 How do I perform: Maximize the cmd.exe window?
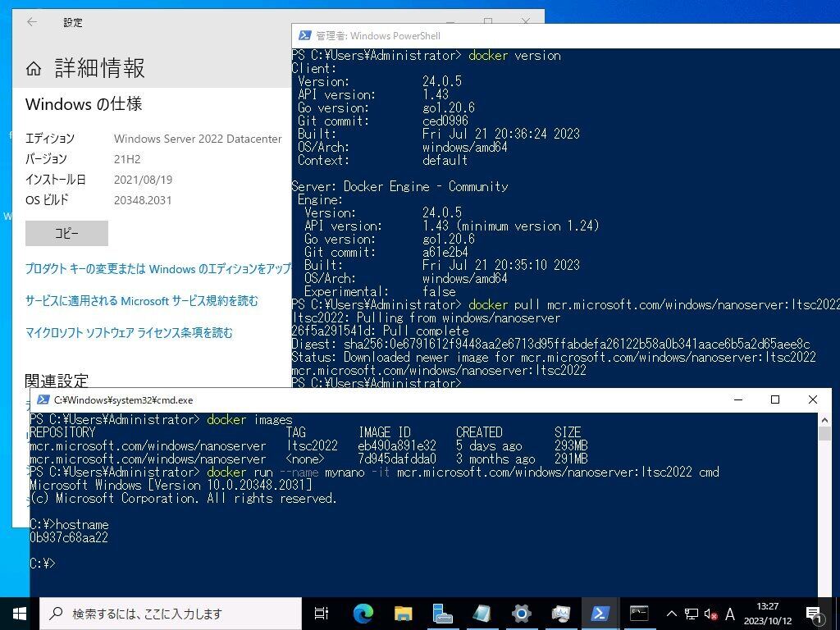[x=774, y=399]
